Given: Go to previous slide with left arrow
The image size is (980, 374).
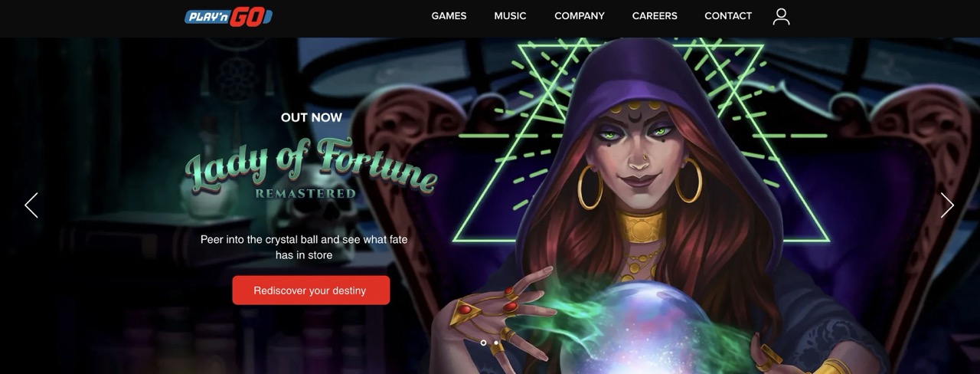Looking at the screenshot, I should (31, 205).
